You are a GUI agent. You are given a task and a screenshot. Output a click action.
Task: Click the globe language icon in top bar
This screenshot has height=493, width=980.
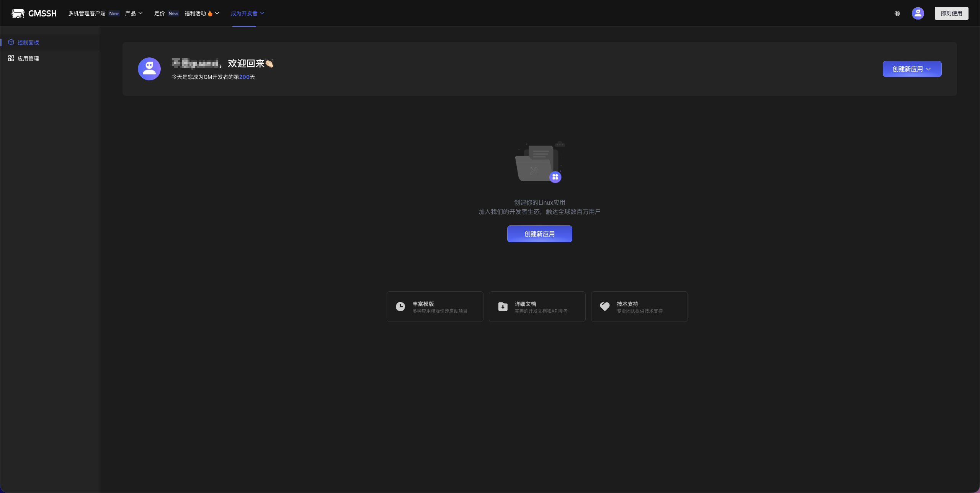tap(897, 13)
